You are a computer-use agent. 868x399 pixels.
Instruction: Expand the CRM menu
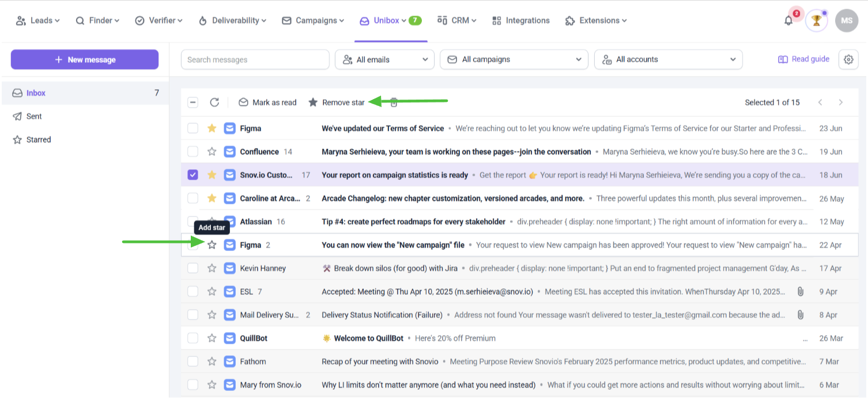tap(457, 21)
